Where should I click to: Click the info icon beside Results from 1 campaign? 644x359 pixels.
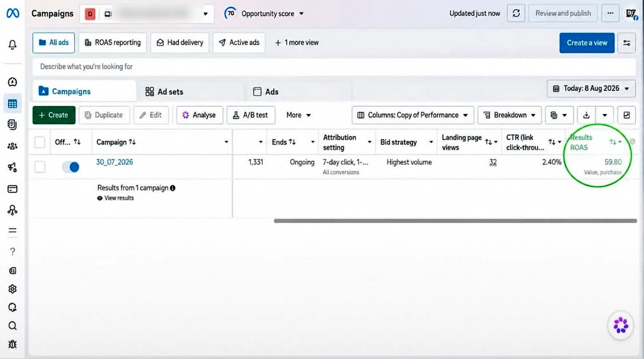(173, 188)
